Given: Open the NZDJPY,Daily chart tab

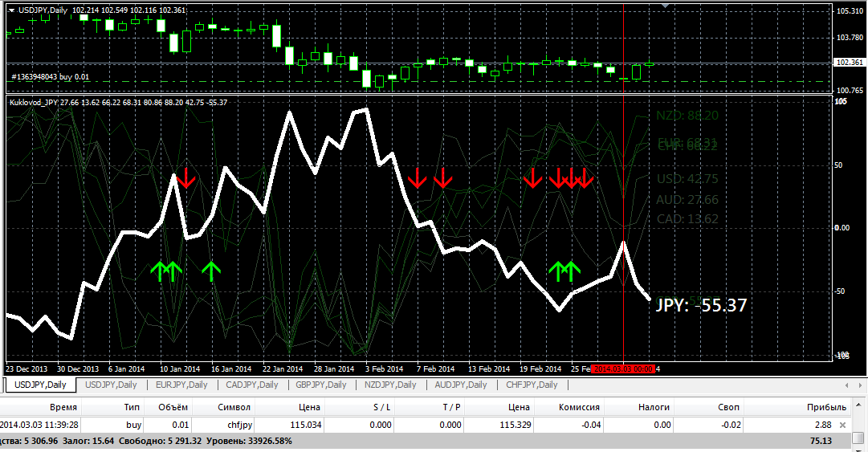Looking at the screenshot, I should 390,385.
